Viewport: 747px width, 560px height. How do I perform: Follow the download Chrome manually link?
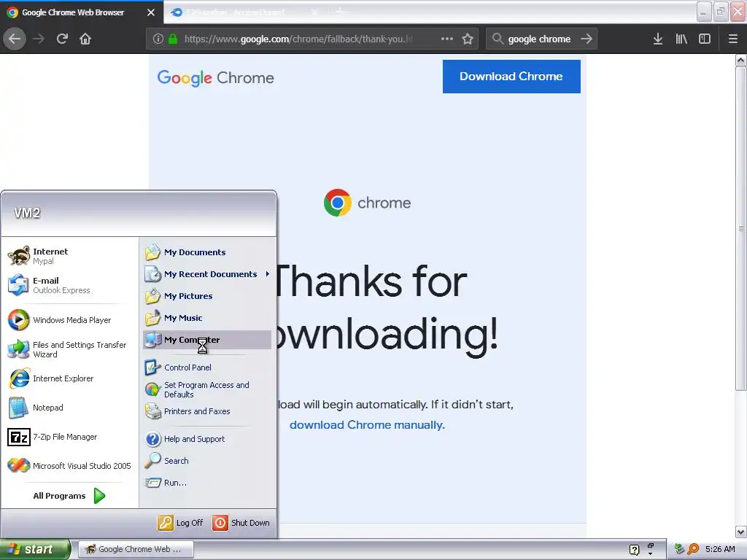coord(367,425)
